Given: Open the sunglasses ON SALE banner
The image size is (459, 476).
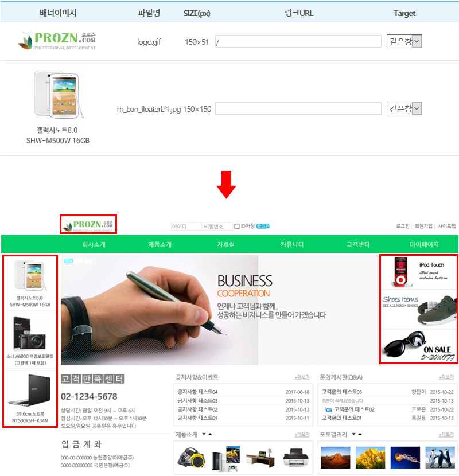Looking at the screenshot, I should point(418,345).
